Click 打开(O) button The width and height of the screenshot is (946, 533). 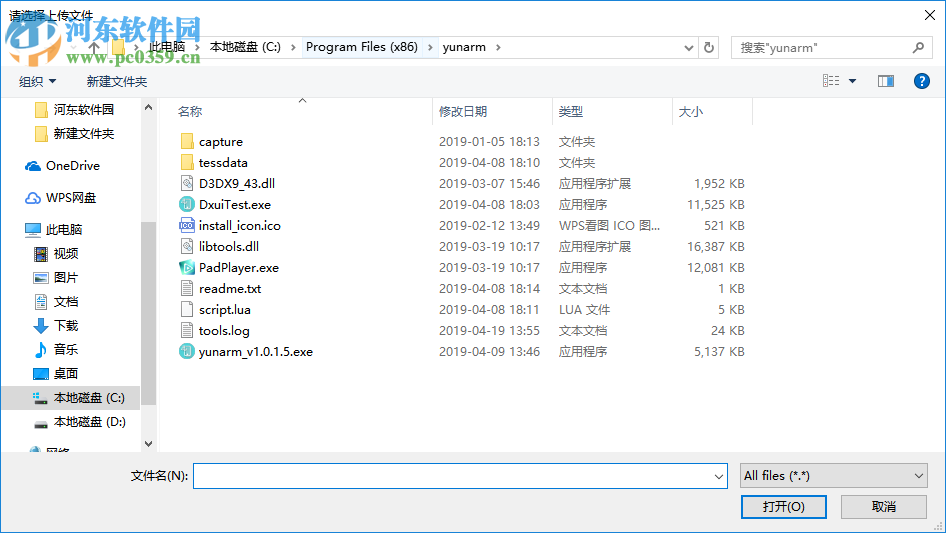[x=783, y=506]
